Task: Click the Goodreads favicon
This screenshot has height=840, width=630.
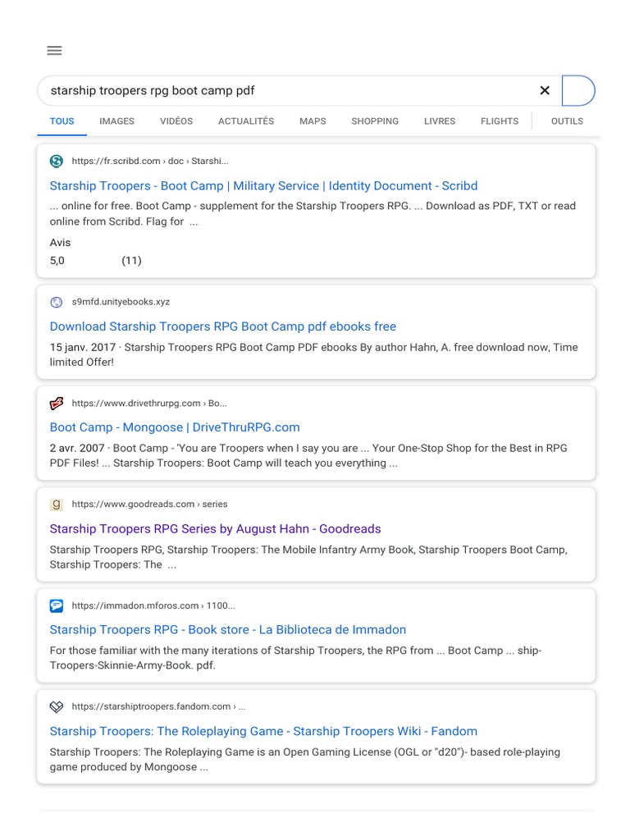Action: (57, 504)
